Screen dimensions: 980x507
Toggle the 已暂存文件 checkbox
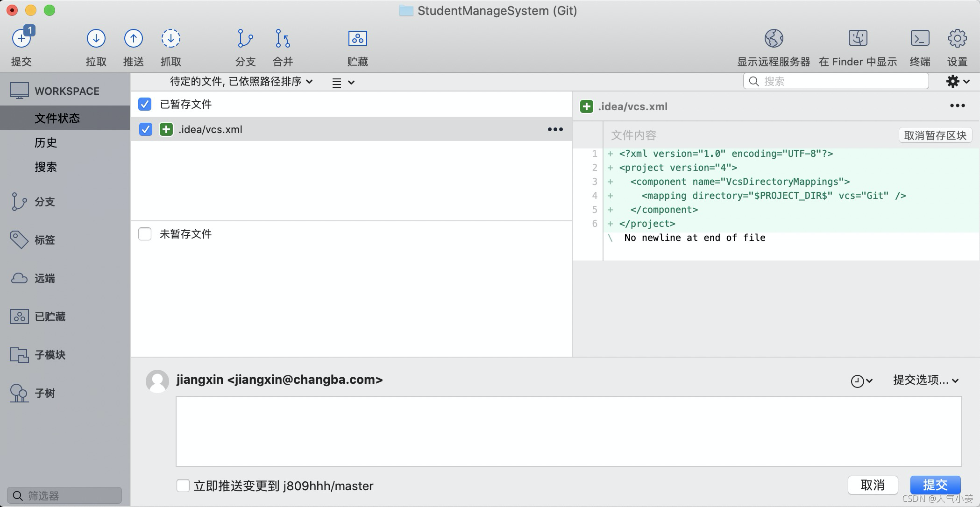click(145, 104)
